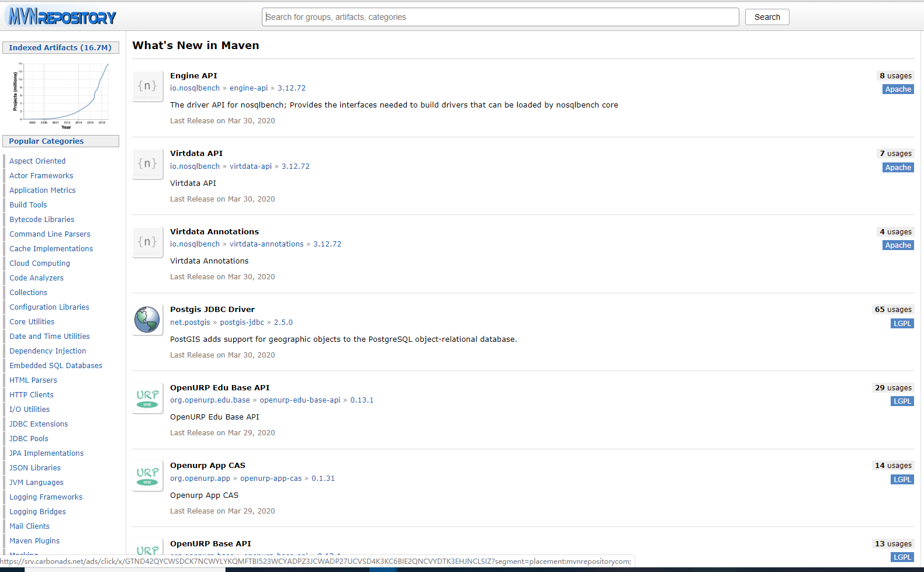Open the OpenURP Base API title link
The image size is (924, 572).
(x=210, y=544)
